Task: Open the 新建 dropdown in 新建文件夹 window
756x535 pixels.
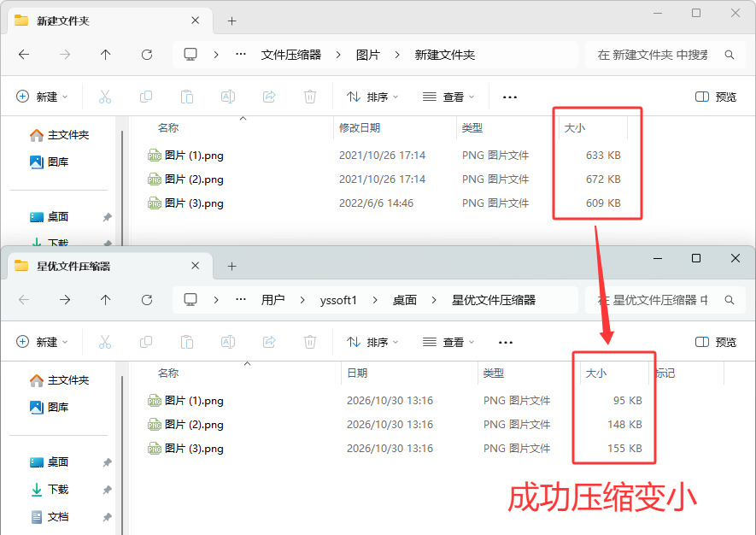Action: click(x=42, y=97)
